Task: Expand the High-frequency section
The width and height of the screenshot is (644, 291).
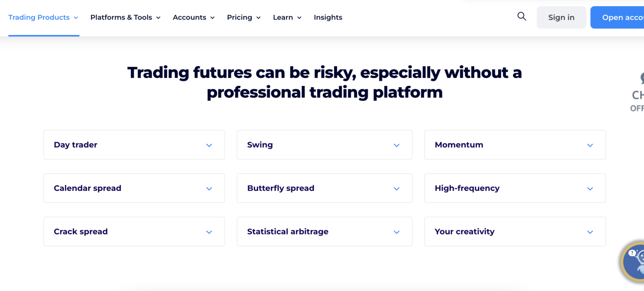Action: pos(515,188)
